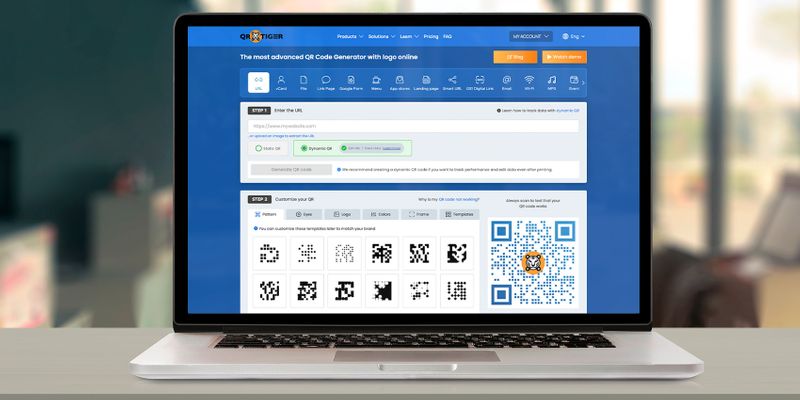The height and width of the screenshot is (400, 800).
Task: Select the Smart URL QR type
Action: pyautogui.click(x=452, y=83)
